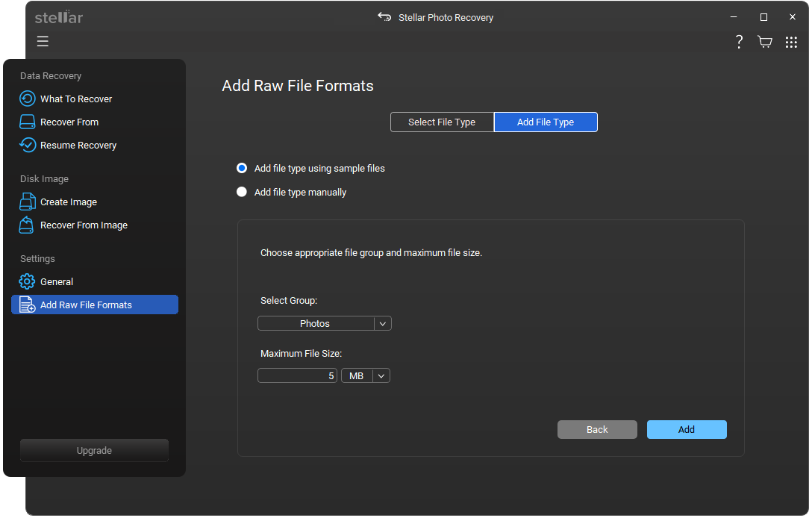
Task: Open the Photos group combo box
Action: click(x=324, y=324)
